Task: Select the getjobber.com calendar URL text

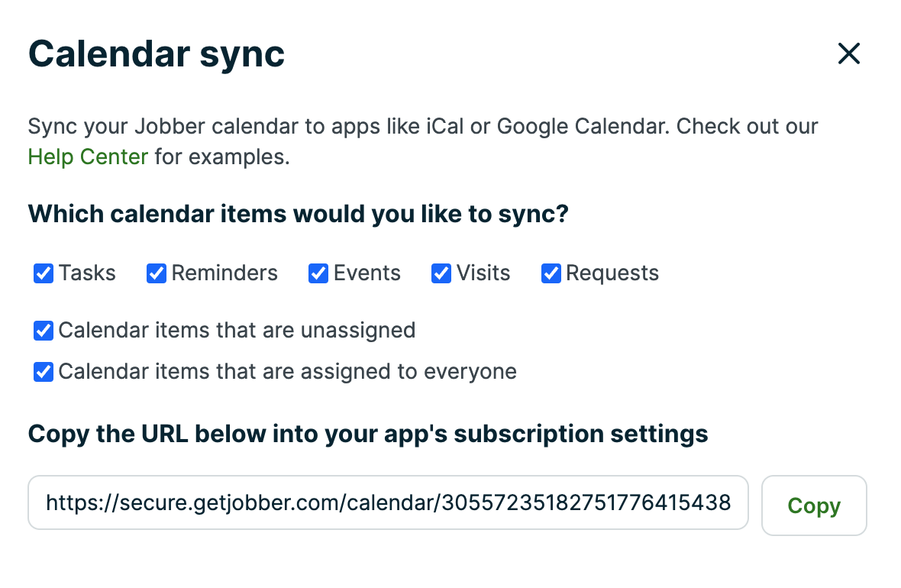Action: (x=388, y=502)
